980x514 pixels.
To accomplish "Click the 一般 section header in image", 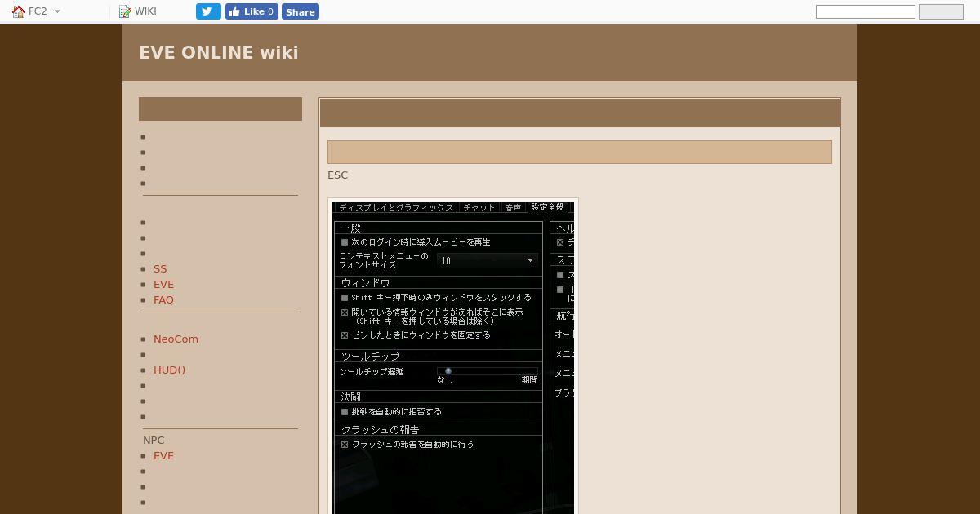I will coord(351,228).
